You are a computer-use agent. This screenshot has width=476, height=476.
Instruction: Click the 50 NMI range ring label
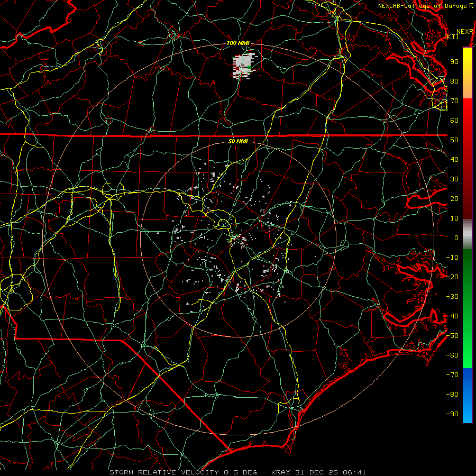(x=237, y=141)
